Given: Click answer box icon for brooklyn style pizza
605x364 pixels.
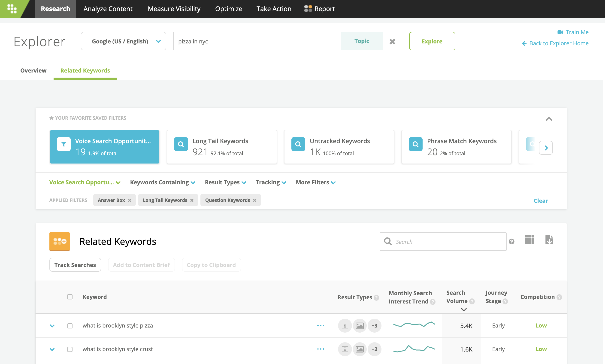Looking at the screenshot, I should click(345, 326).
